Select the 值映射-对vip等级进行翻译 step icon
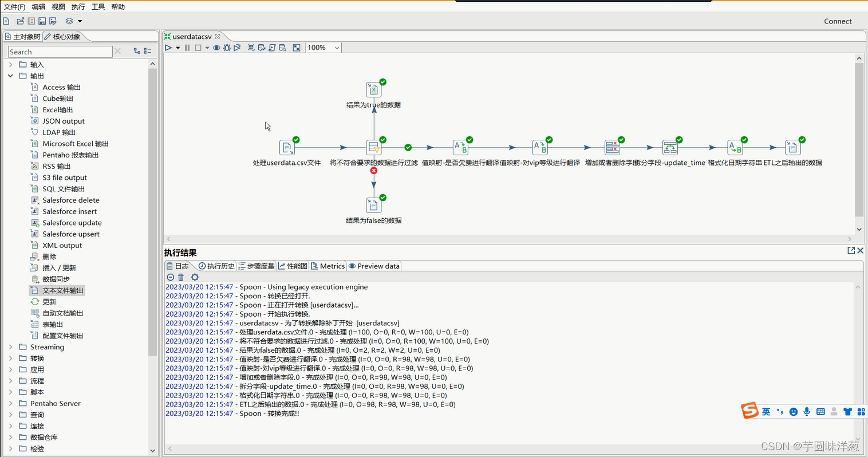 point(540,147)
